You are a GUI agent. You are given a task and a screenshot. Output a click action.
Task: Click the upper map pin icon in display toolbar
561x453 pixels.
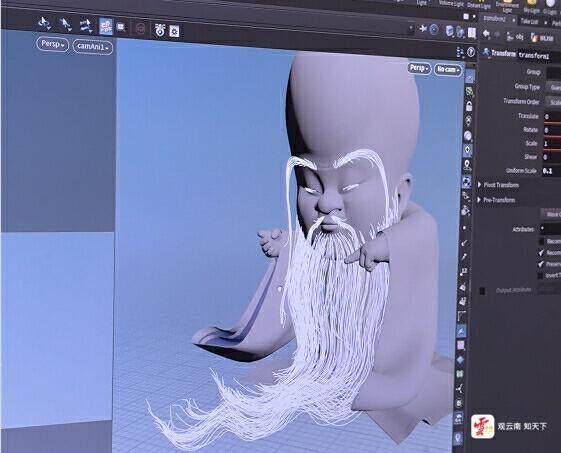click(x=467, y=165)
